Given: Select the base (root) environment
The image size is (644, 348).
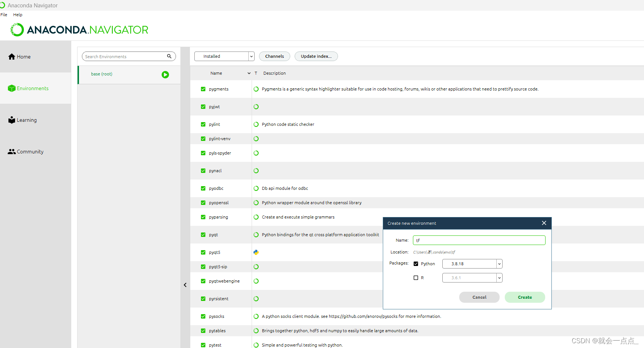Looking at the screenshot, I should point(129,75).
